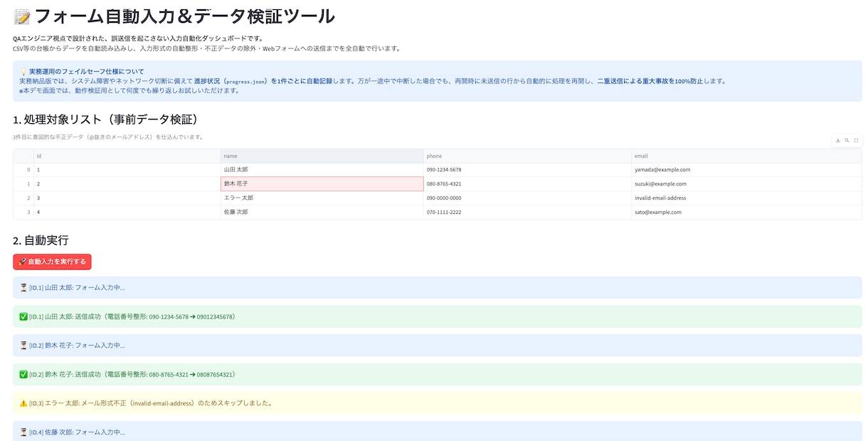Sort by the name column header
The height and width of the screenshot is (441, 868).
pyautogui.click(x=322, y=156)
